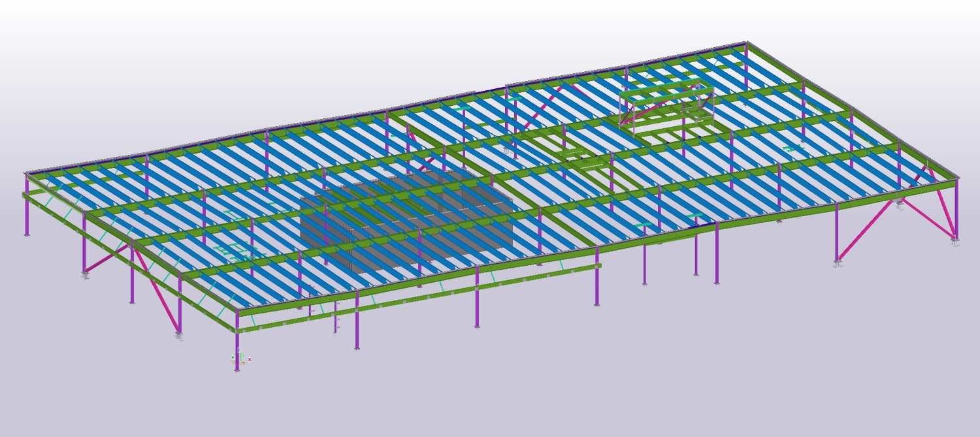980x437 pixels.
Task: Click the far-left corner purple column
Action: point(26,216)
